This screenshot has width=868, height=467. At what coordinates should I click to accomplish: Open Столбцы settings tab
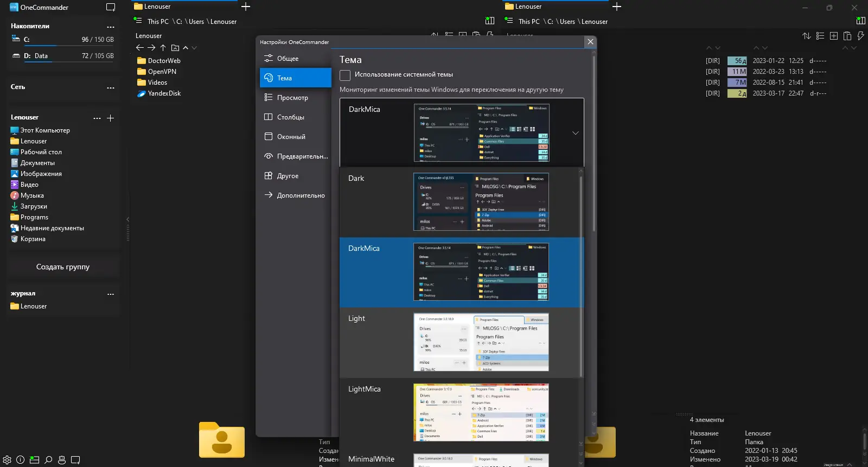tap(296, 117)
